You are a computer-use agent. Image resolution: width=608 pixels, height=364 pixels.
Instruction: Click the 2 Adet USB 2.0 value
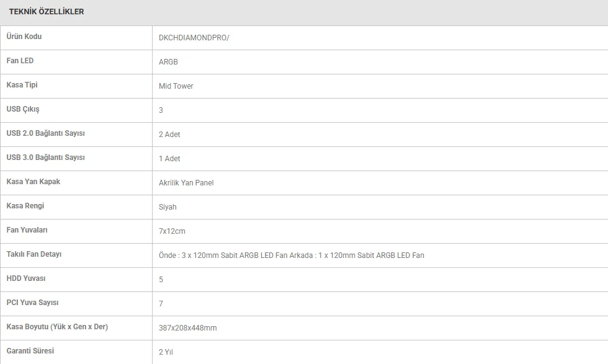point(169,135)
